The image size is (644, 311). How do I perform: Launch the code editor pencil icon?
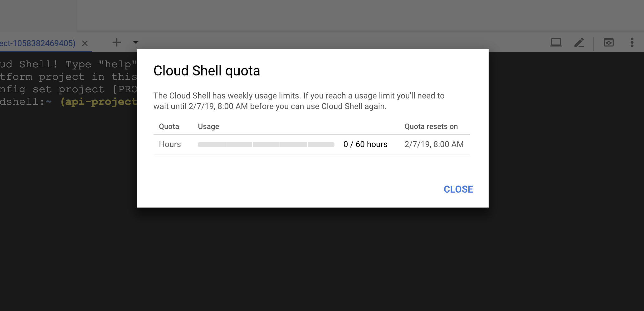pos(579,42)
